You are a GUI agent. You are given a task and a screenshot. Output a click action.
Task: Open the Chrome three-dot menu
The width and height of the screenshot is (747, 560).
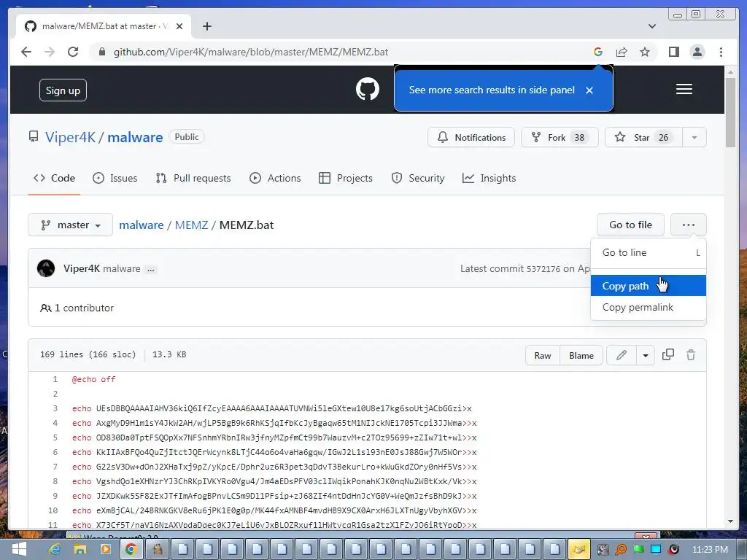(x=721, y=52)
